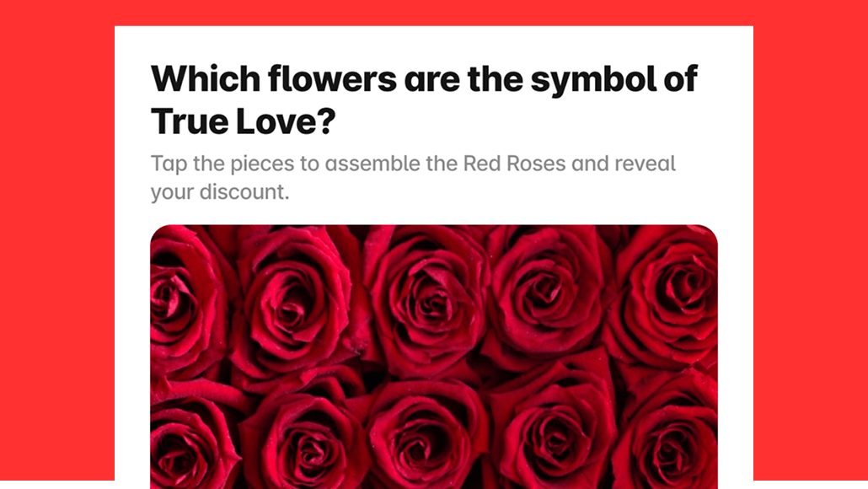The width and height of the screenshot is (868, 489).
Task: Click the red background left of the card
Action: [x=56, y=253]
